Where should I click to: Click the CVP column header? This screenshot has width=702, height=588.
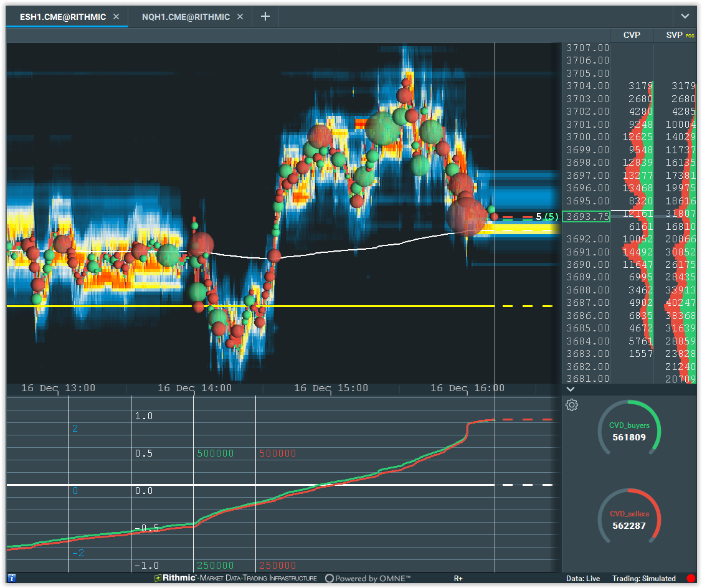[x=632, y=35]
